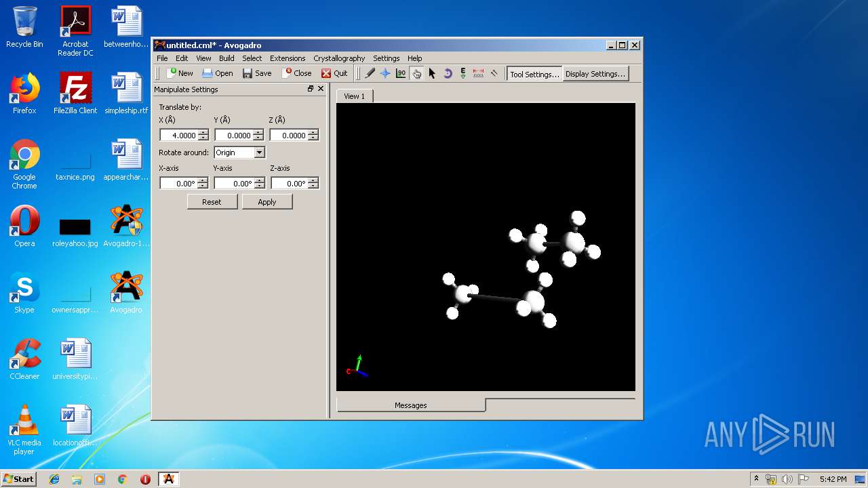Image resolution: width=868 pixels, height=488 pixels.
Task: Open Skype desktop icon
Action: 24,293
